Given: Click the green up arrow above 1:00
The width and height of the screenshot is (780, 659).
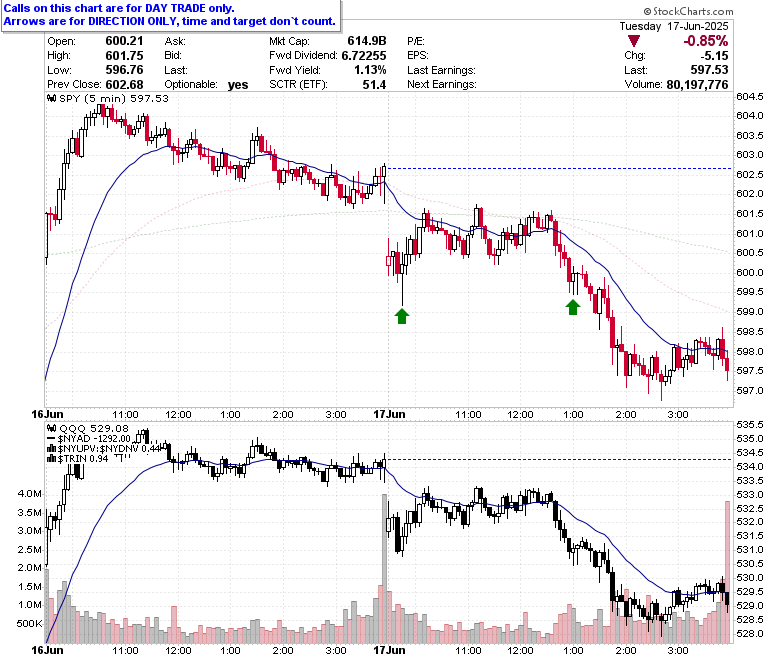Looking at the screenshot, I should tap(573, 307).
